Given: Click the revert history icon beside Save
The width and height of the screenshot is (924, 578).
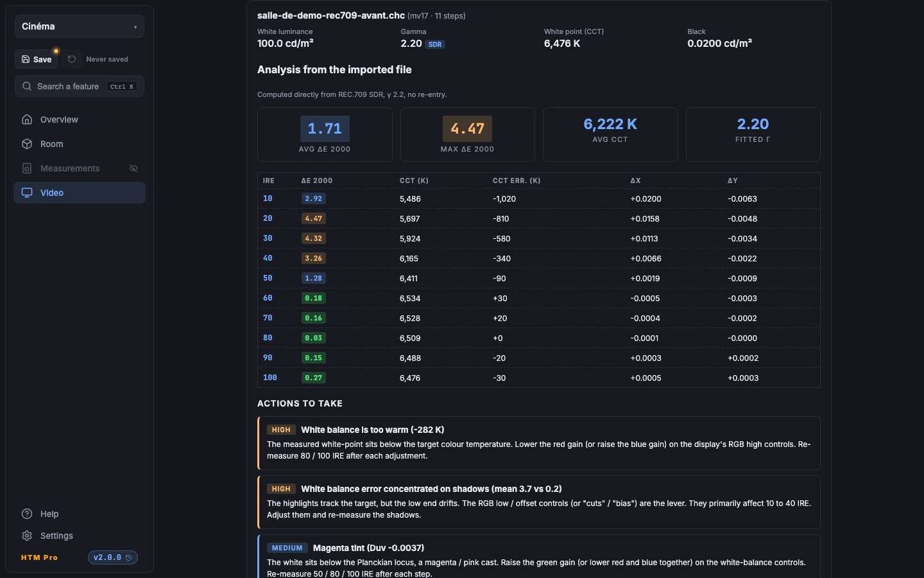Looking at the screenshot, I should (72, 59).
